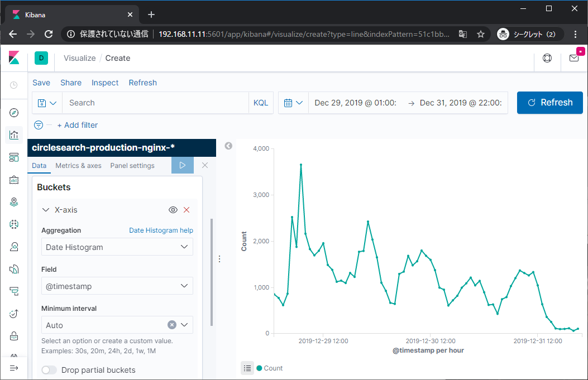Open Dashboard from the sidebar icon
The width and height of the screenshot is (588, 380).
pos(14,157)
